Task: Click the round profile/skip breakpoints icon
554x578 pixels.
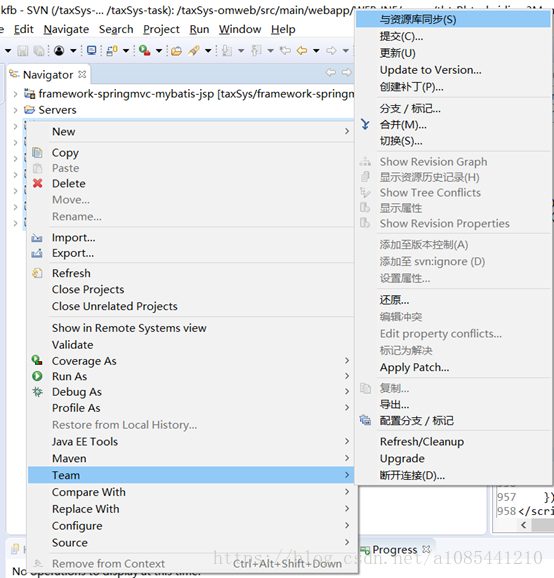Action: pyautogui.click(x=59, y=51)
